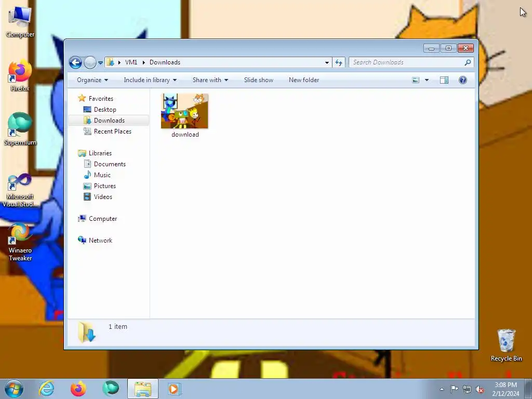Image resolution: width=532 pixels, height=399 pixels.
Task: Open the recent pages dropdown arrow
Action: click(x=100, y=63)
